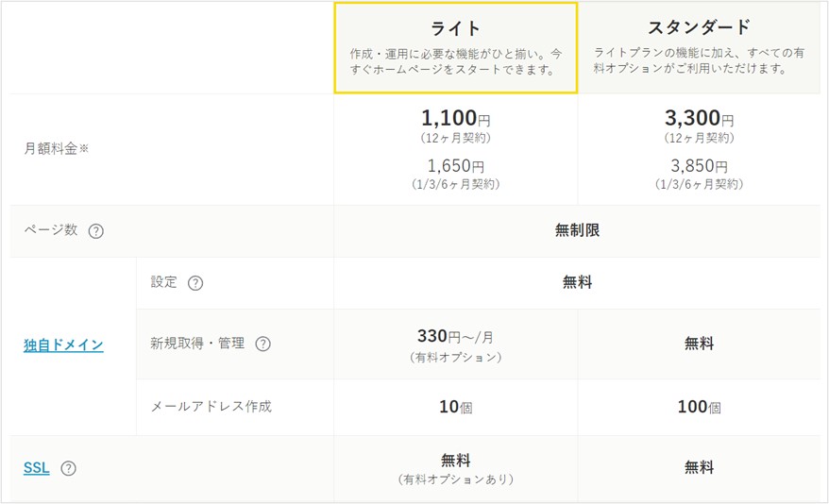Select the ライト plan header
This screenshot has width=829, height=504.
point(455,28)
